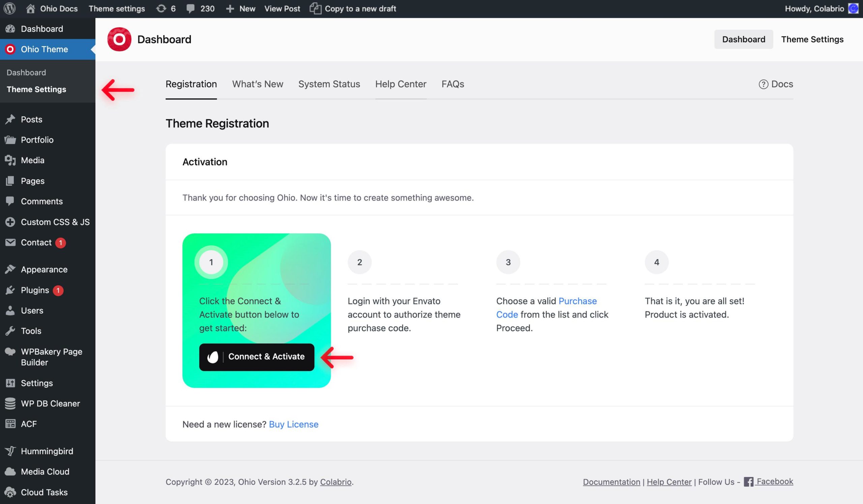
Task: Click the Colabrio link in footer
Action: 335,482
